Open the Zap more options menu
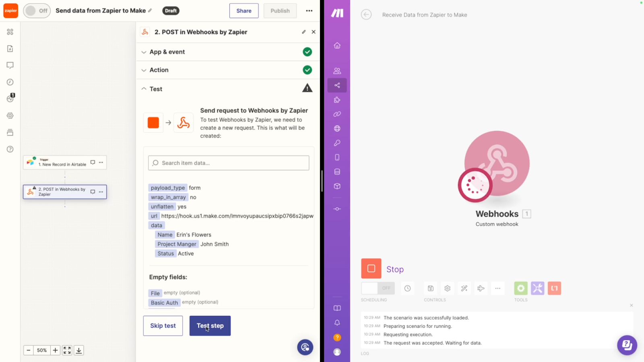 pos(309,11)
